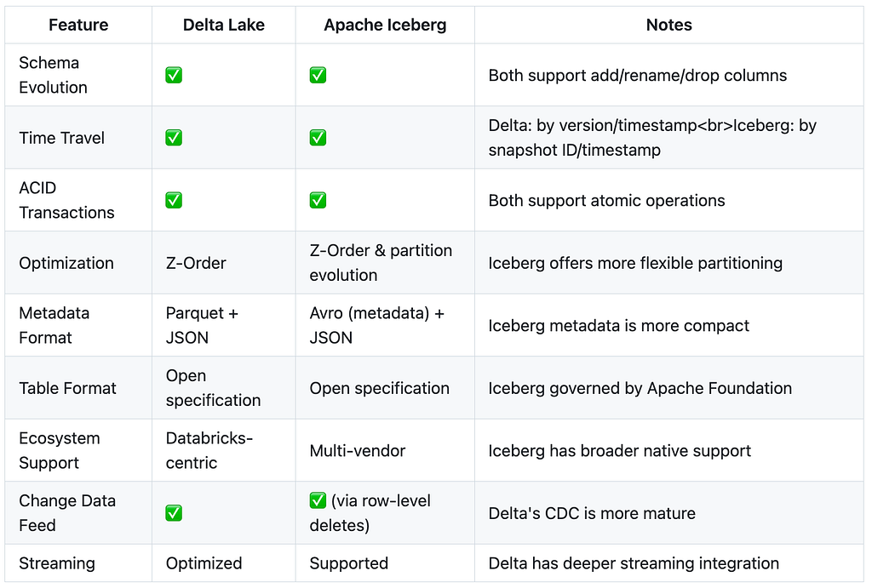Screen dimensions: 872x588
Task: Click the Apache Iceberg Time Travel checkmark
Action: tap(318, 137)
